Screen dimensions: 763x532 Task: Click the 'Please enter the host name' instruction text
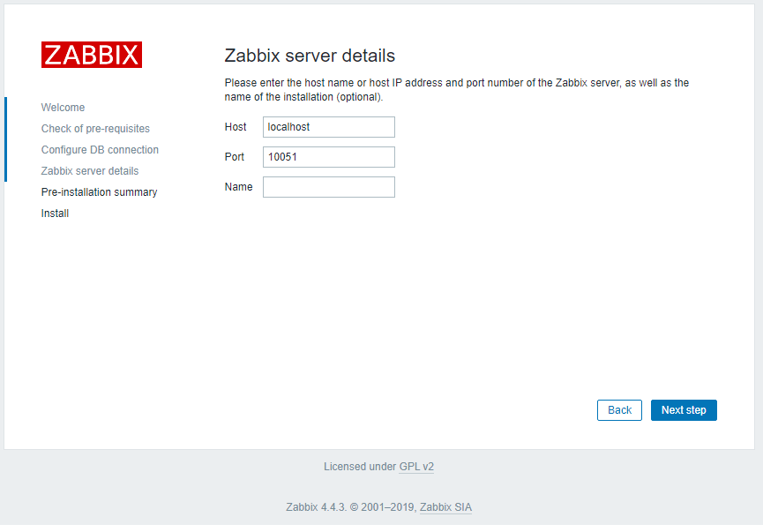tap(456, 90)
